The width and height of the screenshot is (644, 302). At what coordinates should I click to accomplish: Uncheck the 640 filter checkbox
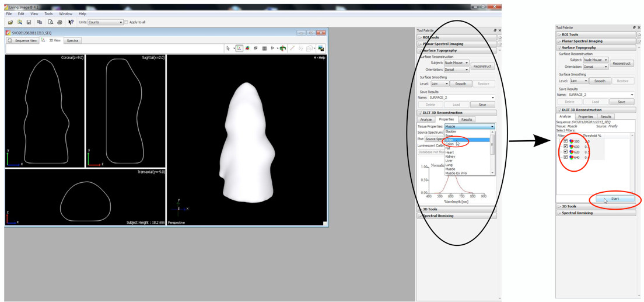(565, 157)
